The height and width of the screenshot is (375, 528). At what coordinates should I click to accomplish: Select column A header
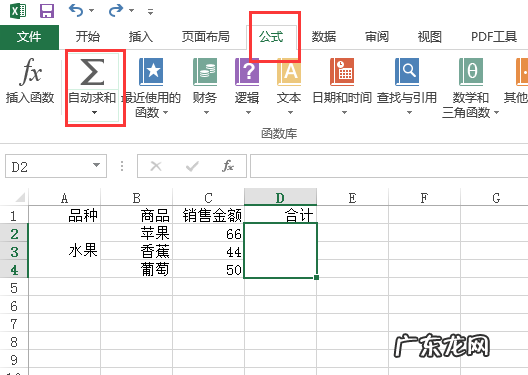pos(65,197)
